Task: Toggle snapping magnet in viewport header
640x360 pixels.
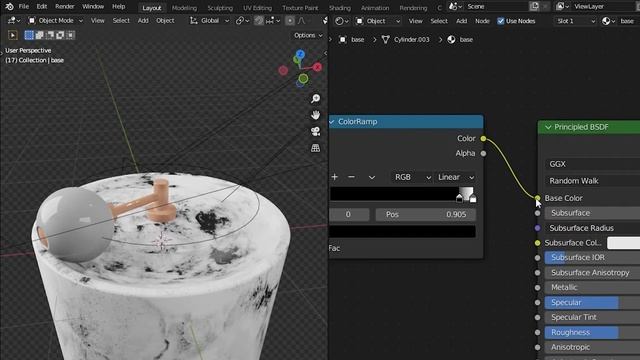Action: [259, 20]
